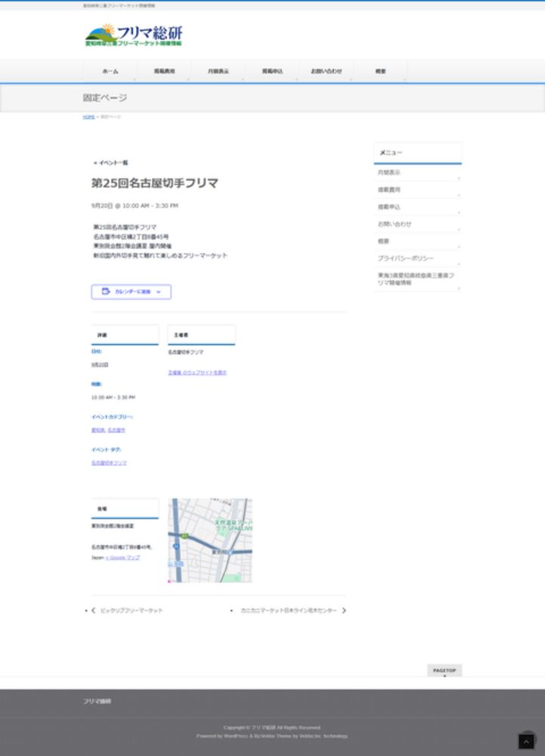The width and height of the screenshot is (545, 756).
Task: Open 掲載費用 in the top navigation bar
Action: click(164, 71)
